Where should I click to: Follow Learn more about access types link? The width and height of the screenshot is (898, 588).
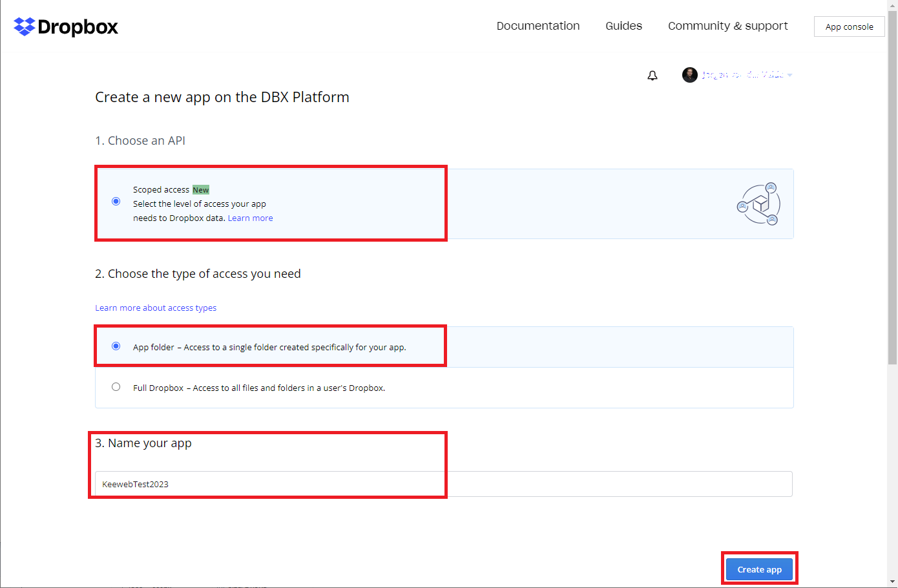[156, 308]
